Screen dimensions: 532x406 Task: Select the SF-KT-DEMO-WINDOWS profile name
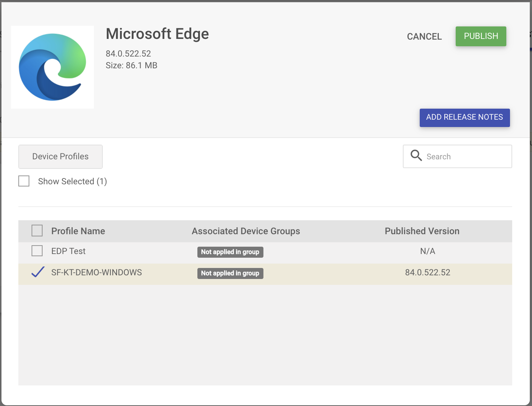tap(96, 272)
